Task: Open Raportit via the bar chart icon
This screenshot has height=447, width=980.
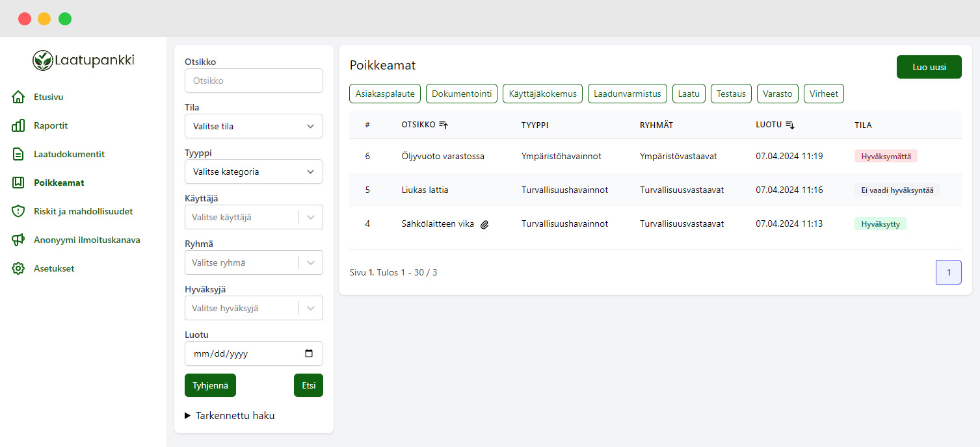Action: 18,126
